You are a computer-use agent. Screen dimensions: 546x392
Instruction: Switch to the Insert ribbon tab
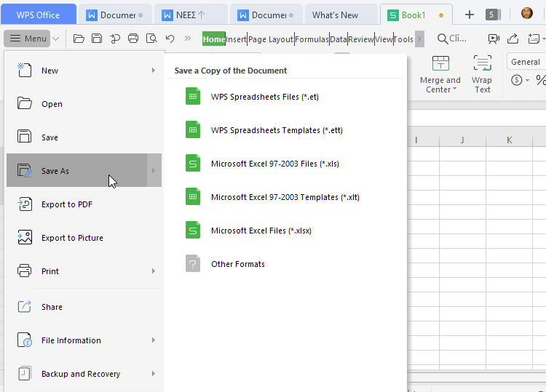pyautogui.click(x=236, y=39)
